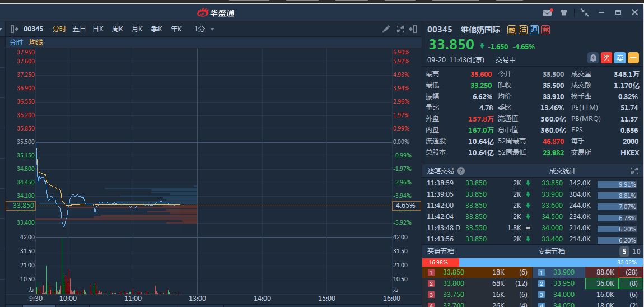This screenshot has height=307, width=644.
Task: Click the 16.98% red buy ratio bar
Action: point(441,262)
